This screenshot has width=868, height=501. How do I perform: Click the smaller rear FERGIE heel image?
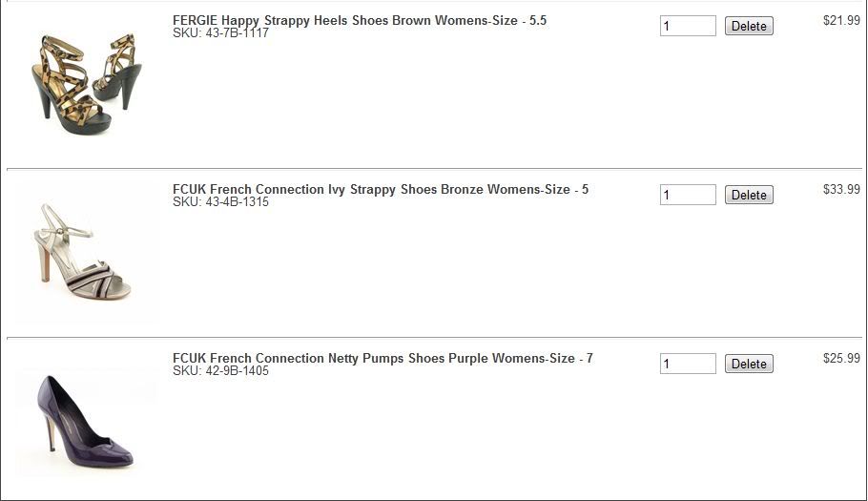tap(118, 71)
